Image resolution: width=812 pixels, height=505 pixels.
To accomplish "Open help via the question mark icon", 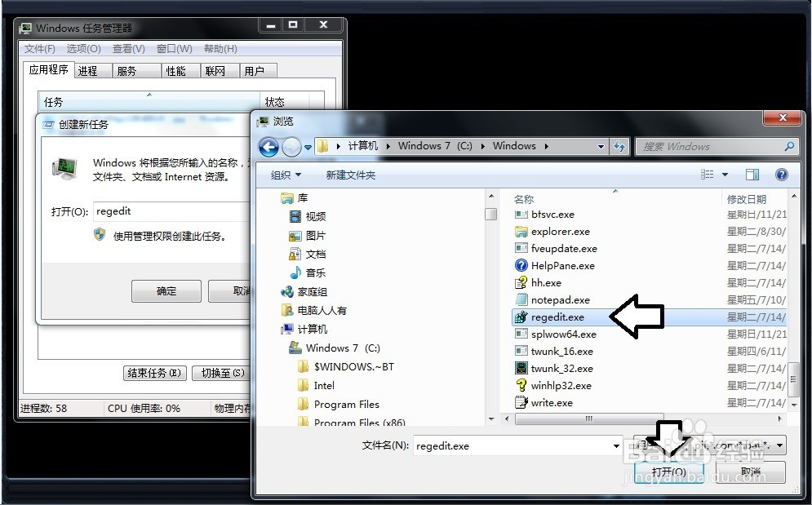I will point(782,175).
